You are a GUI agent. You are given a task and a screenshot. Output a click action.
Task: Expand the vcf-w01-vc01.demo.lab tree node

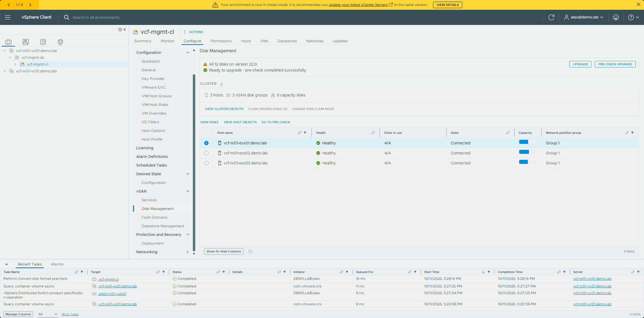pyautogui.click(x=5, y=71)
